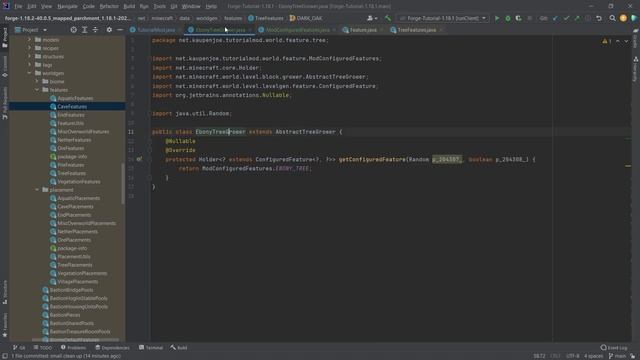Click the warnings indicator in editor
The image size is (640, 360).
click(x=607, y=41)
